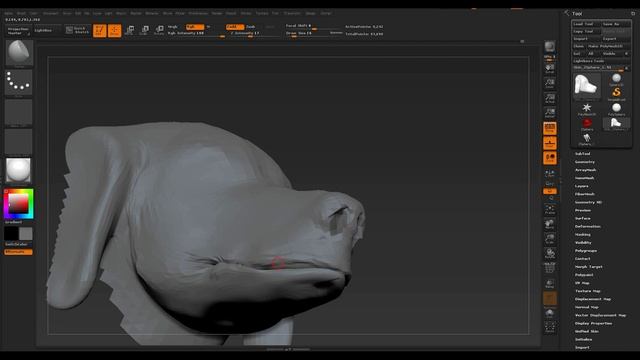
Task: Click the Export button in Tool palette
Action: [616, 39]
